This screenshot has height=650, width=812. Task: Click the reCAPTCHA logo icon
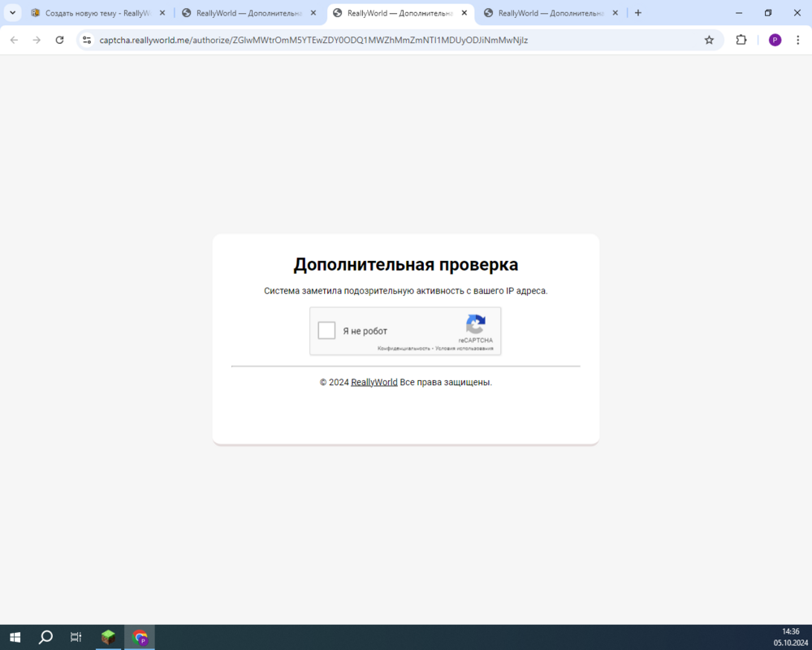[x=475, y=324]
